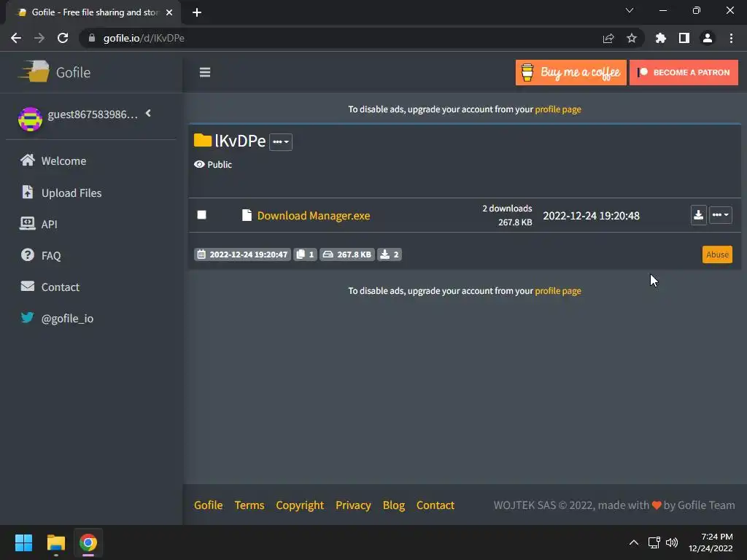Open the Welcome page

[x=53, y=160]
